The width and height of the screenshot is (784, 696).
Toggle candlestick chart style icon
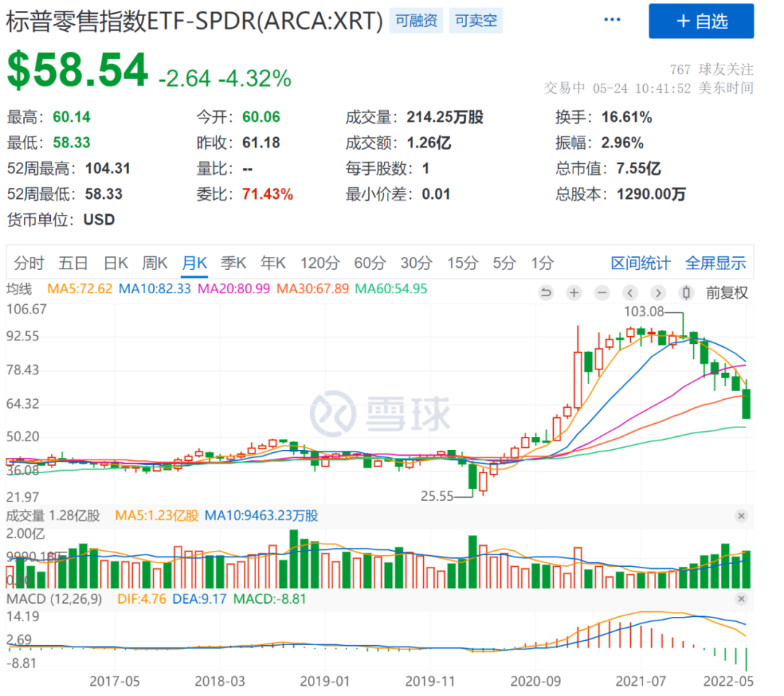point(686,292)
